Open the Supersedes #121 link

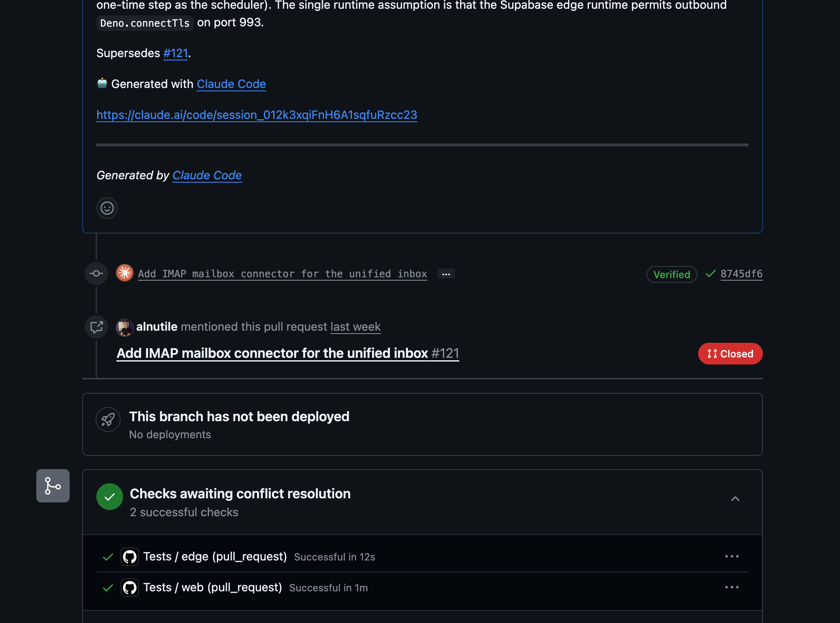pos(176,53)
